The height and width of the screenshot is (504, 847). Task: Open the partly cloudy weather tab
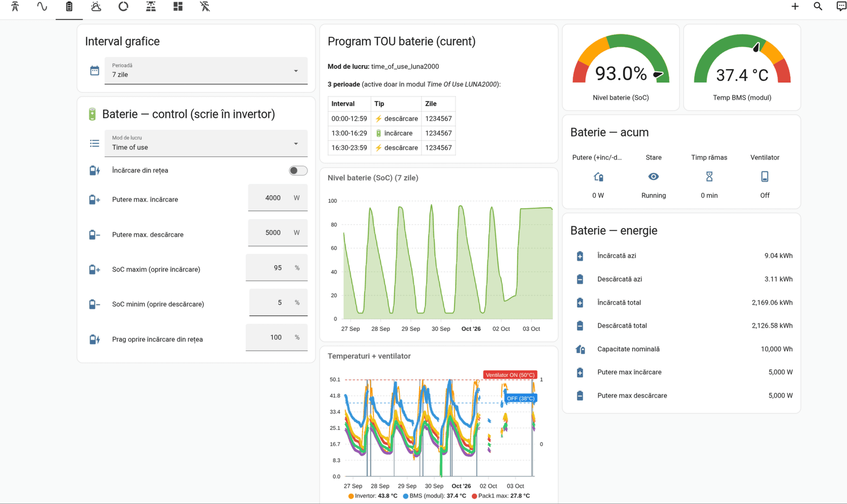click(x=96, y=6)
